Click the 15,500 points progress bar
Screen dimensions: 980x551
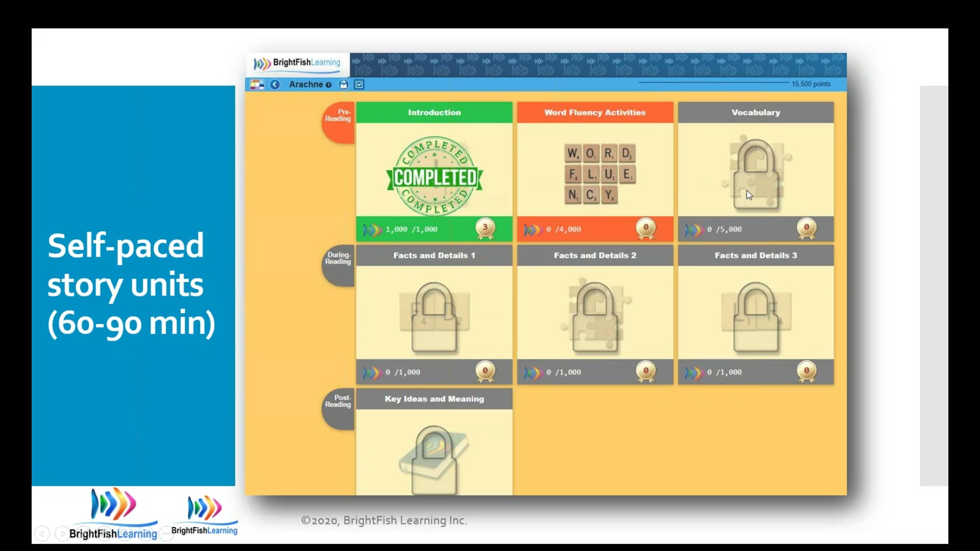(714, 82)
